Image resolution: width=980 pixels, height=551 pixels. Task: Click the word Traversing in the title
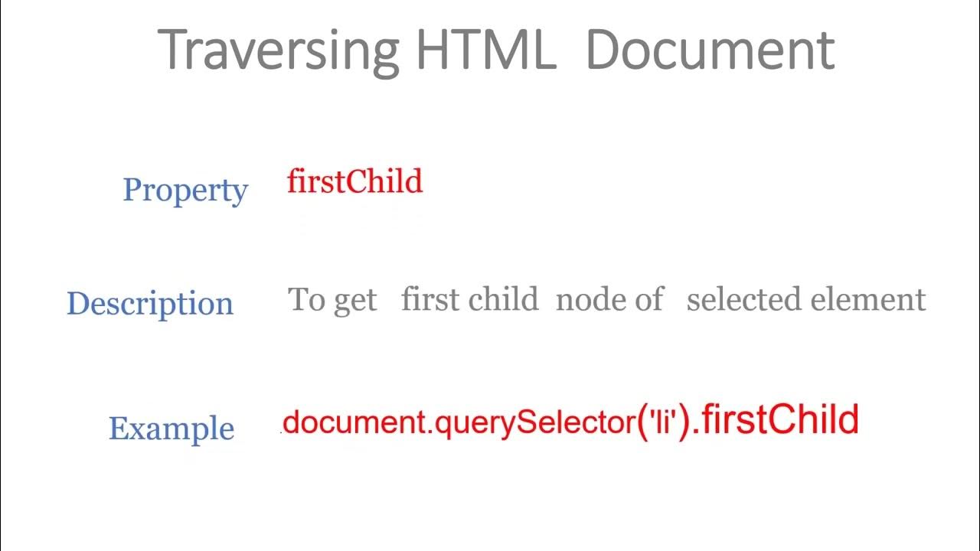[x=279, y=50]
